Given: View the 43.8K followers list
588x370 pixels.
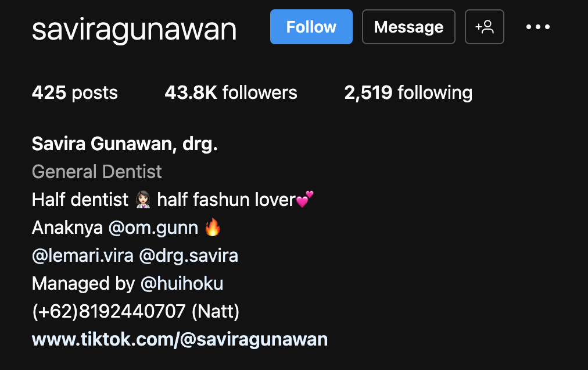Looking at the screenshot, I should tap(231, 92).
